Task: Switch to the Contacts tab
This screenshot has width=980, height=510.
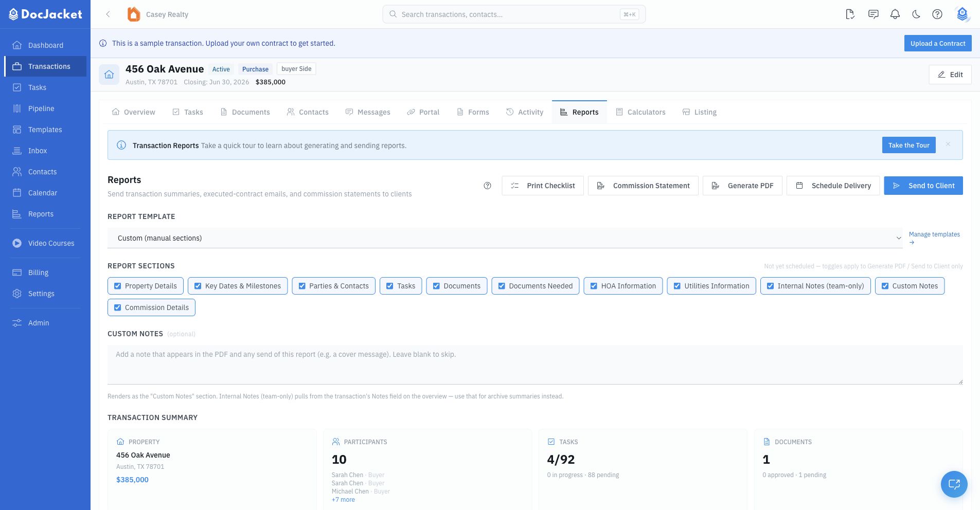Action: click(x=308, y=112)
